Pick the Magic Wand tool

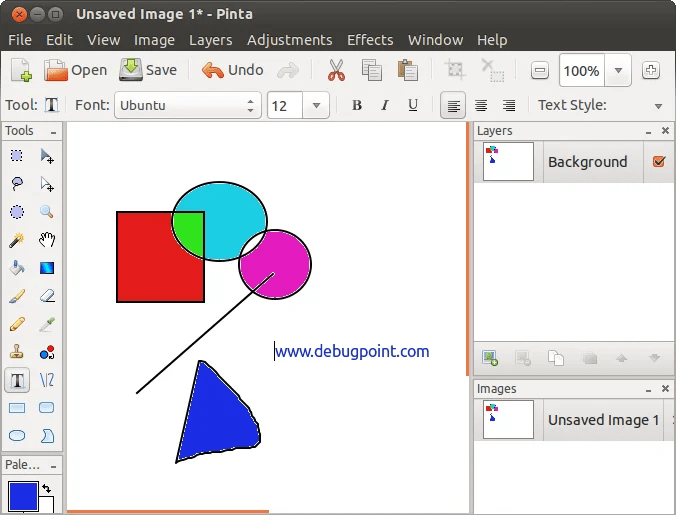(17, 240)
